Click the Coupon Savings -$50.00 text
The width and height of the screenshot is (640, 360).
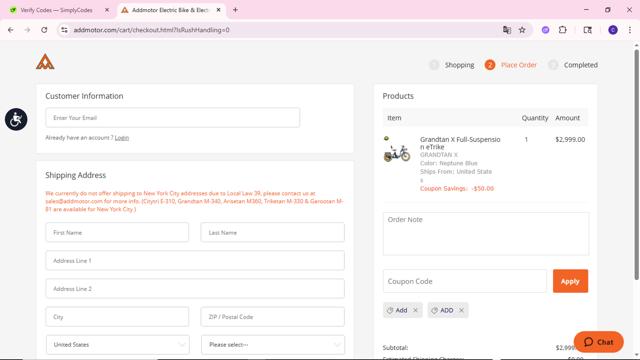[457, 189]
